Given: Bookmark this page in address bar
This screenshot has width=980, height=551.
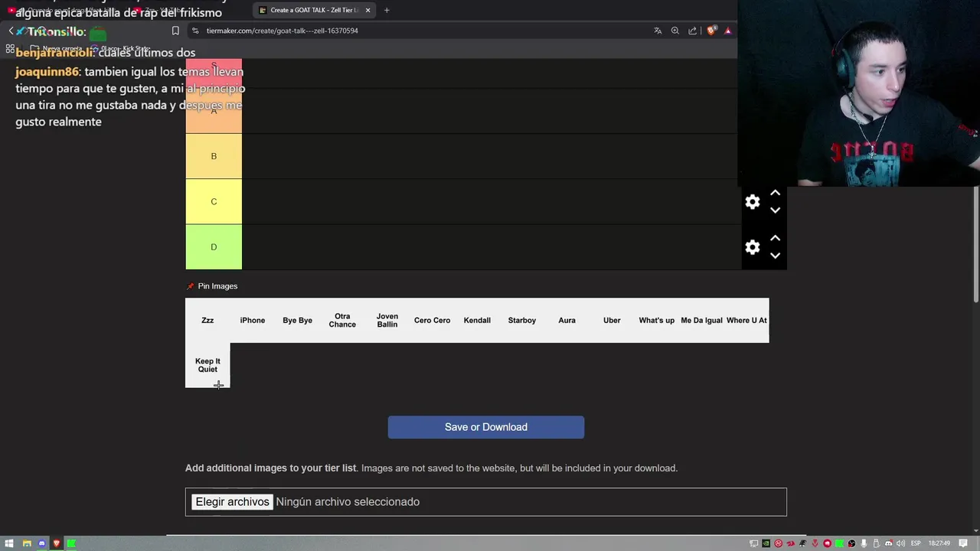Looking at the screenshot, I should (175, 31).
